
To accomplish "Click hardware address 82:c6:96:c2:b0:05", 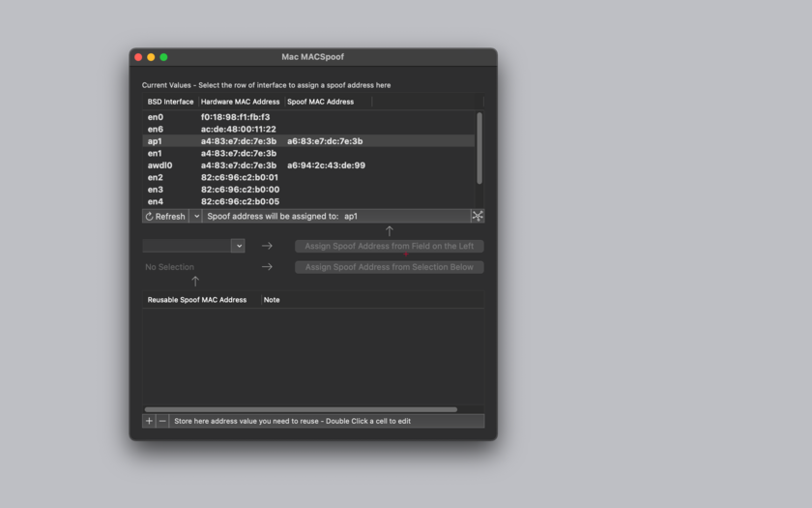I will (x=241, y=201).
